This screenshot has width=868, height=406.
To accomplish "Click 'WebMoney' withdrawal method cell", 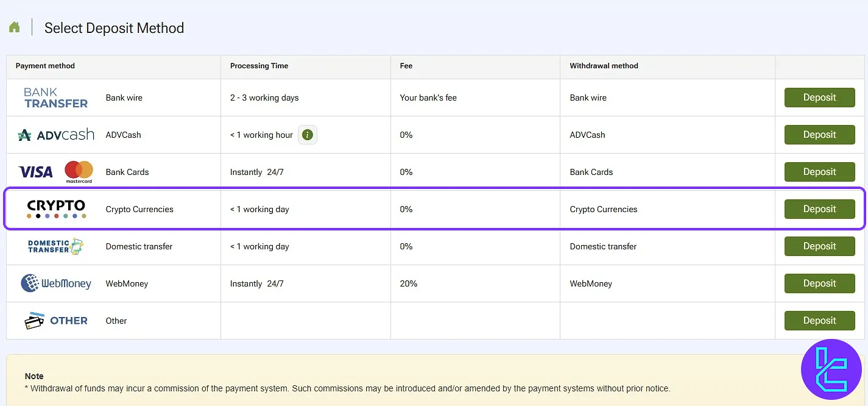I will [x=591, y=283].
